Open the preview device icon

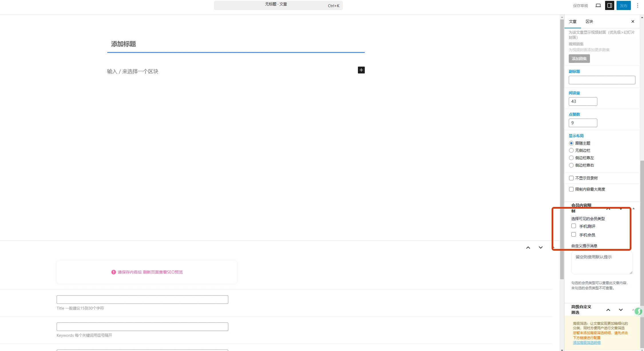(x=598, y=5)
